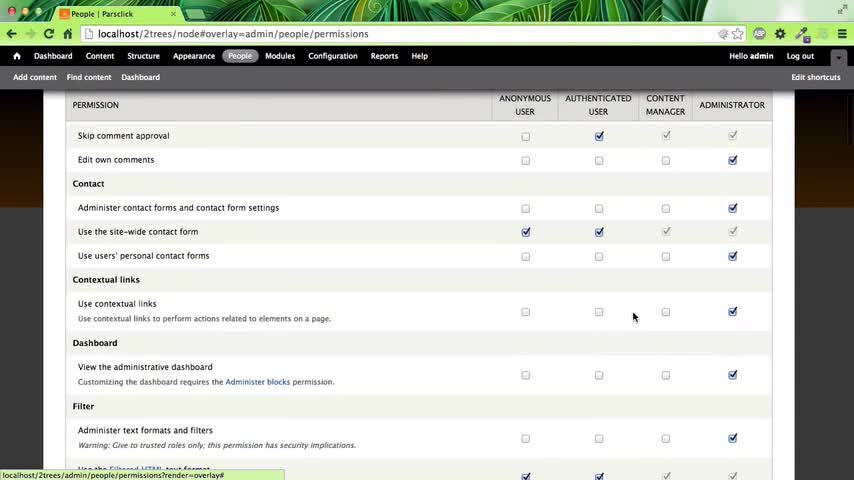Uncheck Skip comment approval for authenticated user
The height and width of the screenshot is (480, 854).
pos(599,136)
